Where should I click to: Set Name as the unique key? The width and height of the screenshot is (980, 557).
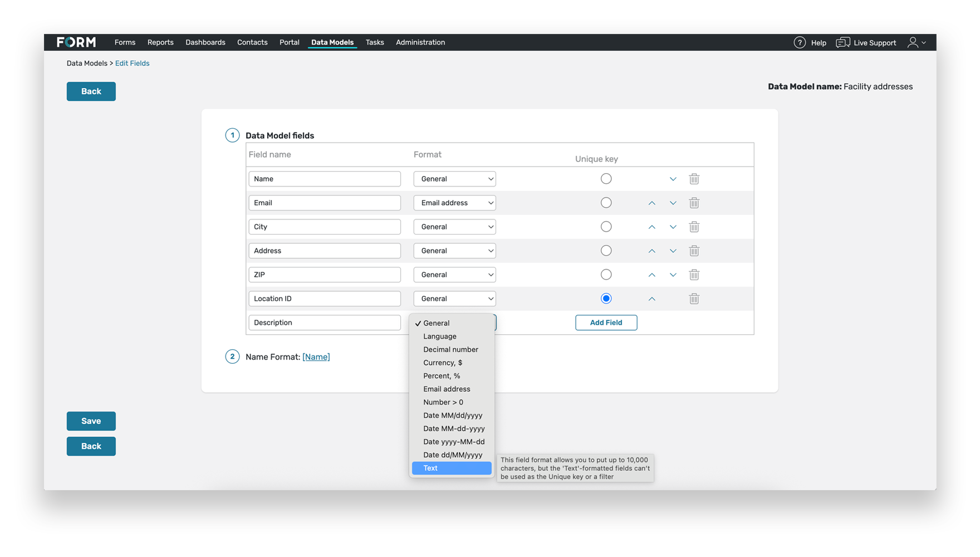pyautogui.click(x=606, y=179)
